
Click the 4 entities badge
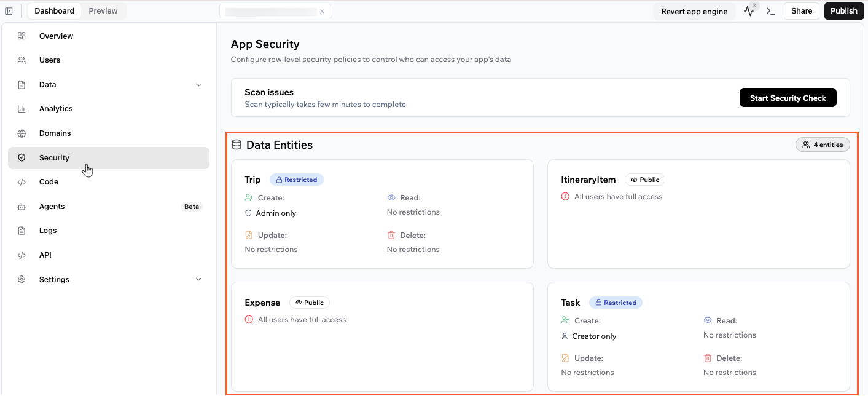(823, 145)
